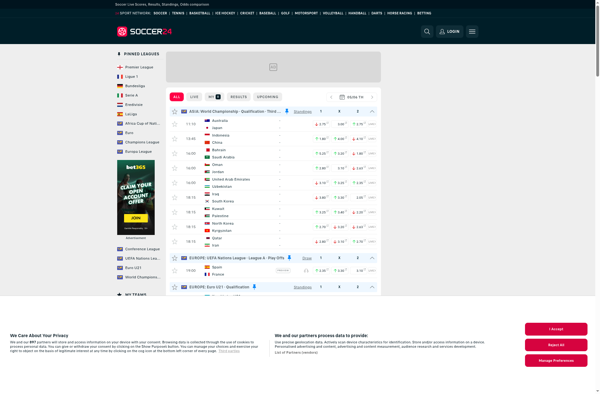Click I Accept in privacy banner
This screenshot has height=394, width=600.
(x=556, y=329)
